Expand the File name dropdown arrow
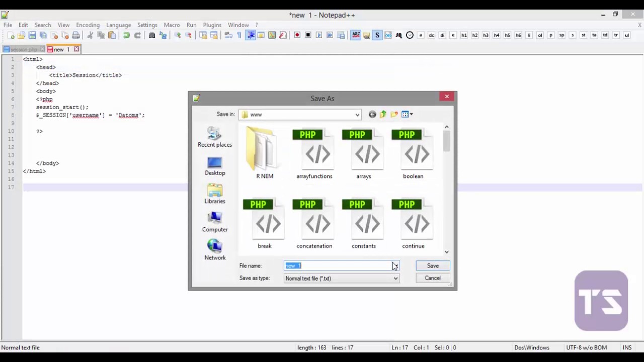 [395, 265]
